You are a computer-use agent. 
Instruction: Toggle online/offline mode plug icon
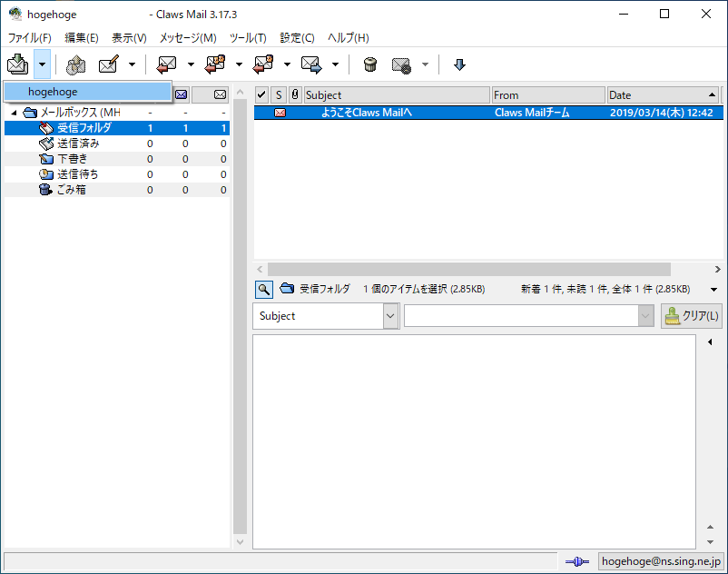point(577,562)
